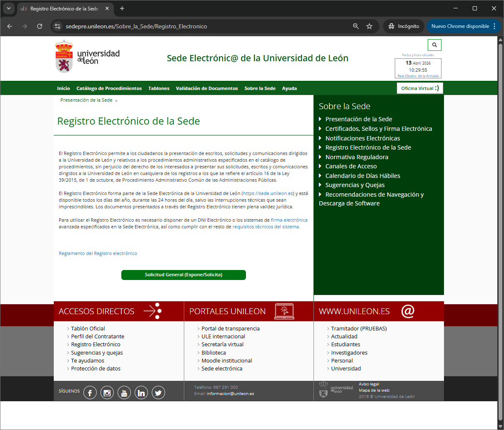
Task: Open the Facebook social icon
Action: tap(90, 392)
